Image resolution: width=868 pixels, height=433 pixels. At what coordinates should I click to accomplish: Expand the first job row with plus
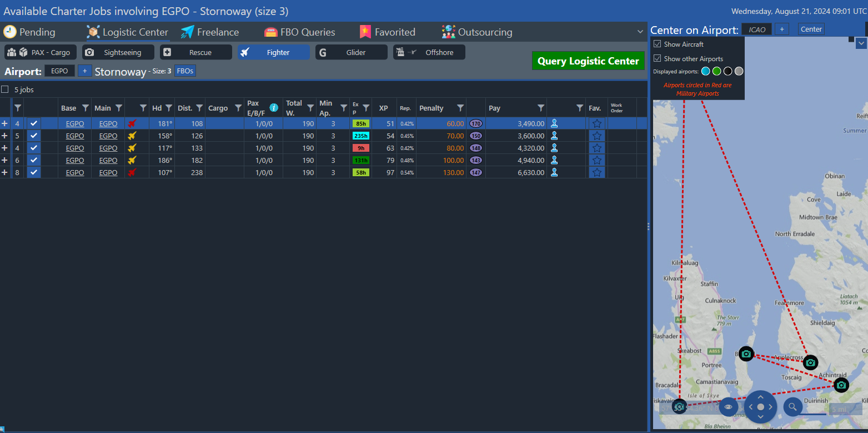[5, 123]
